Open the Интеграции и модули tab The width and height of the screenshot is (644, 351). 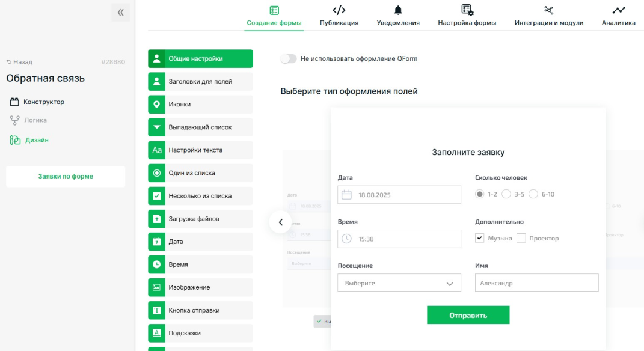pos(548,16)
